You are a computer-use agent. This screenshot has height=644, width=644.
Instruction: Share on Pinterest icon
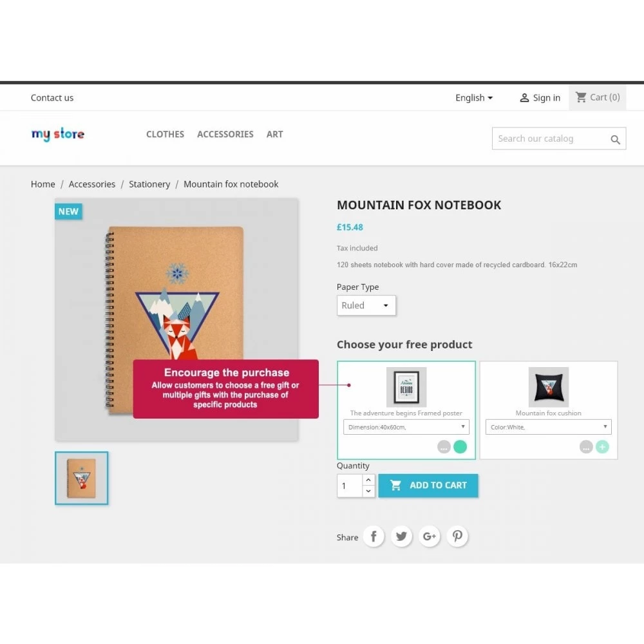457,536
